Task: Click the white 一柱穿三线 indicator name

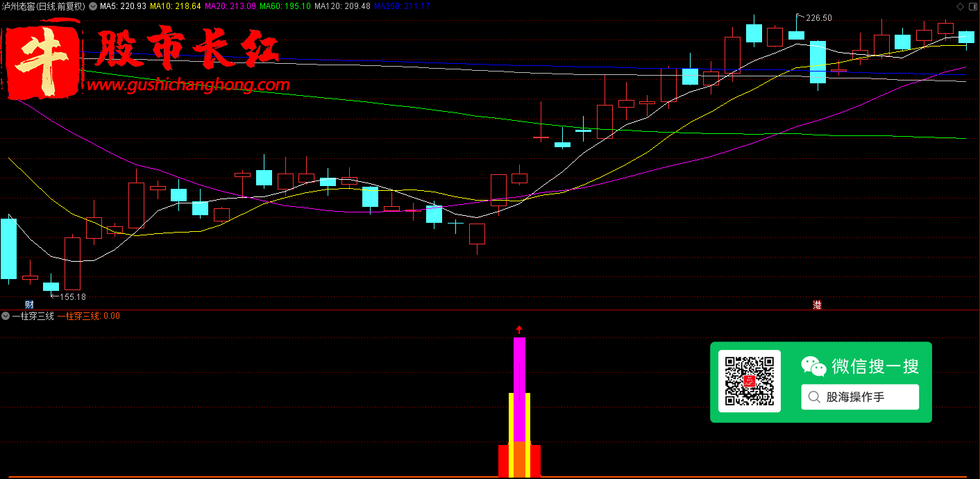Action: [33, 316]
